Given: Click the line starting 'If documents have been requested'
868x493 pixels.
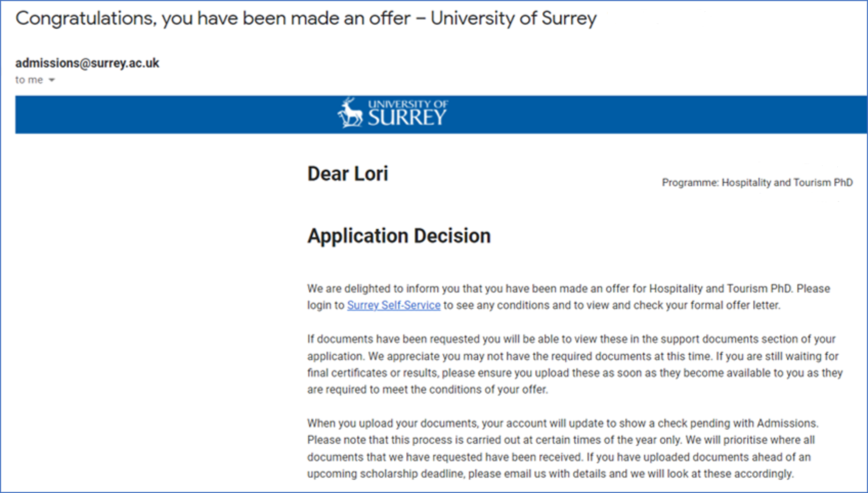Looking at the screenshot, I should click(x=571, y=339).
